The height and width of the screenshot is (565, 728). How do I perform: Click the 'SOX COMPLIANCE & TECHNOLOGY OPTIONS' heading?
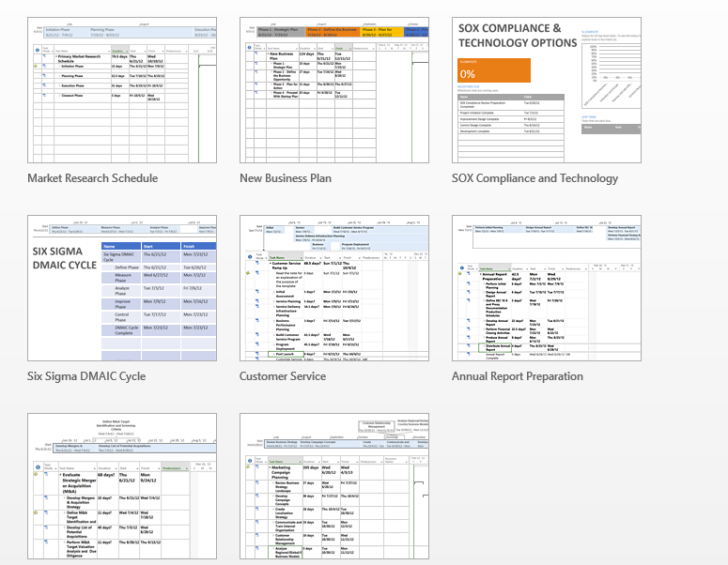click(x=517, y=36)
